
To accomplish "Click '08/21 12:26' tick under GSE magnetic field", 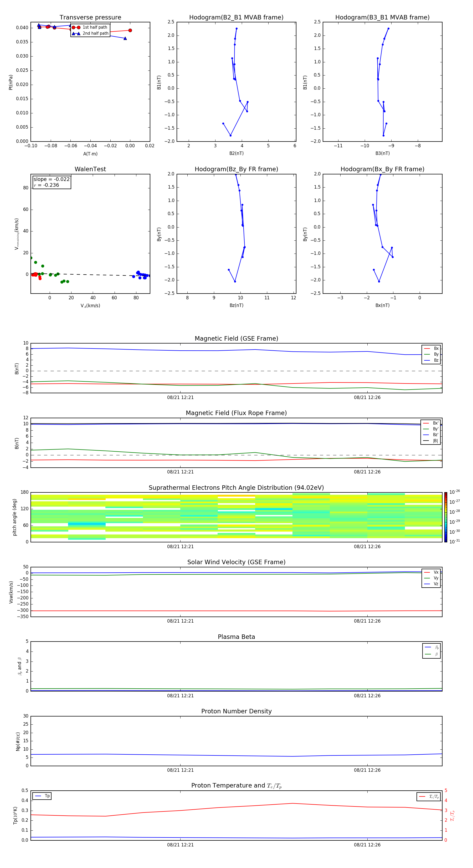I will coord(367,398).
